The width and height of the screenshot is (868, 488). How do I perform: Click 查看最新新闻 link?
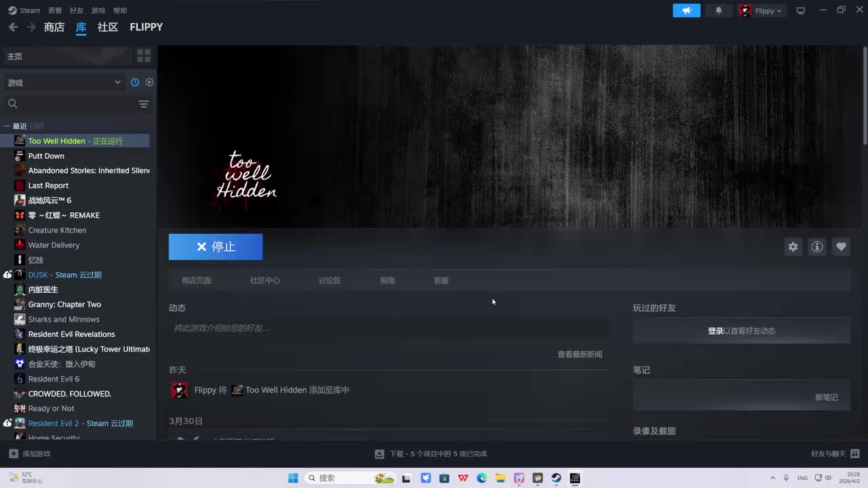[x=580, y=354]
